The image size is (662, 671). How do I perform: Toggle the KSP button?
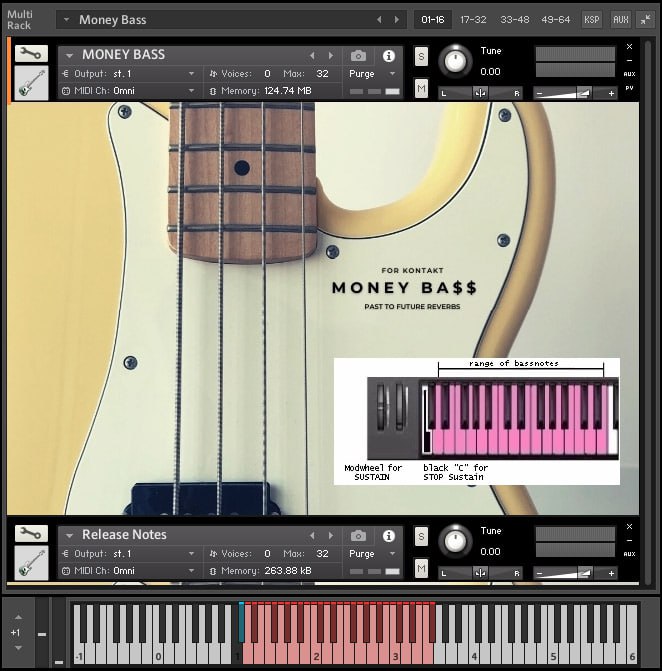coord(591,20)
